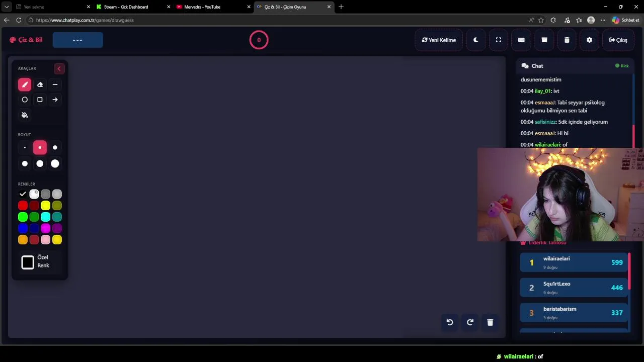
Task: Choose the third brush size
Action: [x=55, y=147]
